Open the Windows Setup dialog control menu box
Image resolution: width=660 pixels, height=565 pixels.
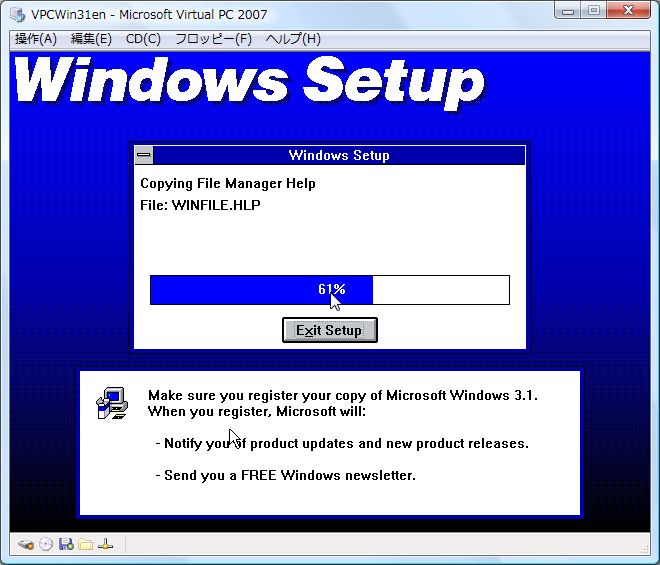(144, 155)
